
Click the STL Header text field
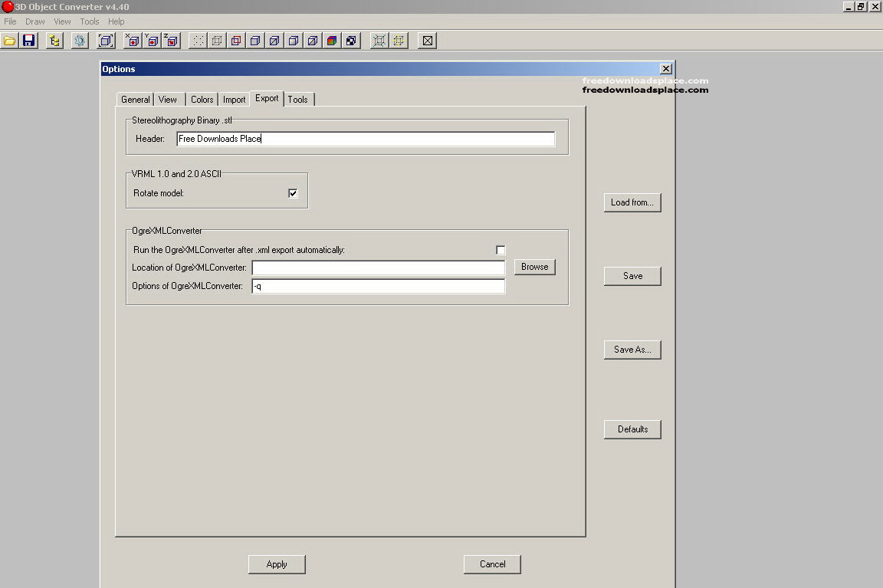pyautogui.click(x=366, y=139)
